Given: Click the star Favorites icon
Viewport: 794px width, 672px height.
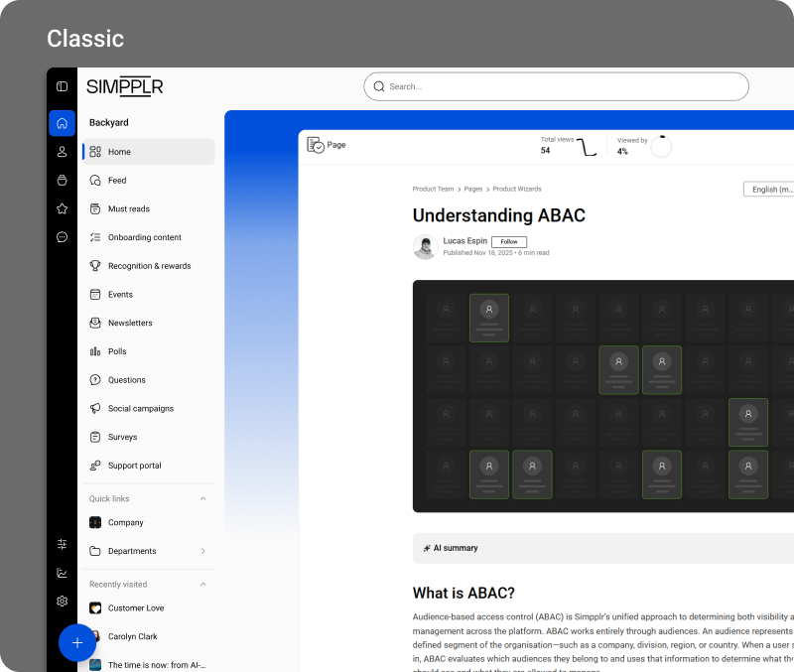Looking at the screenshot, I should pos(62,208).
